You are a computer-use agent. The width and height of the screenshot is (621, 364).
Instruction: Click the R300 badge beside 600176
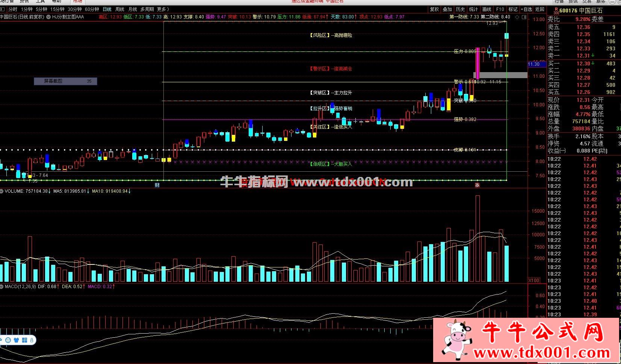tap(556, 10)
